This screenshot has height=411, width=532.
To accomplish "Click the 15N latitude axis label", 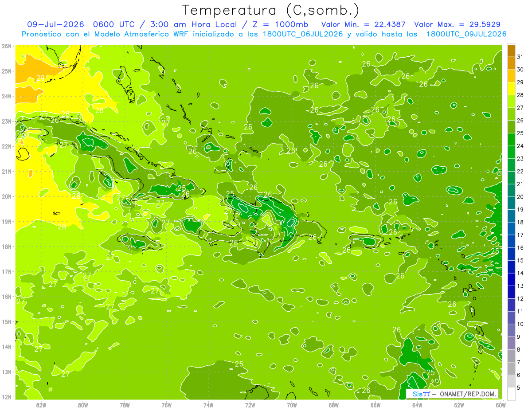I will pyautogui.click(x=6, y=321).
